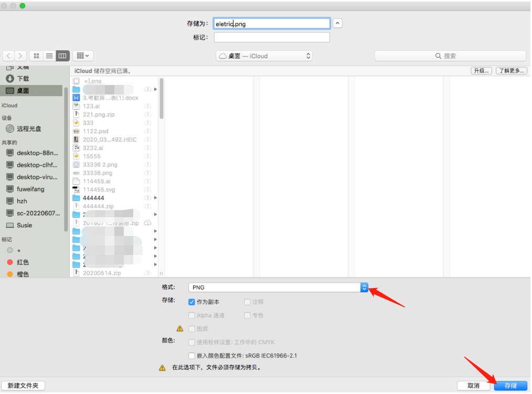The image size is (532, 394).
Task: Click the 新建文件夹 button
Action: tap(23, 386)
